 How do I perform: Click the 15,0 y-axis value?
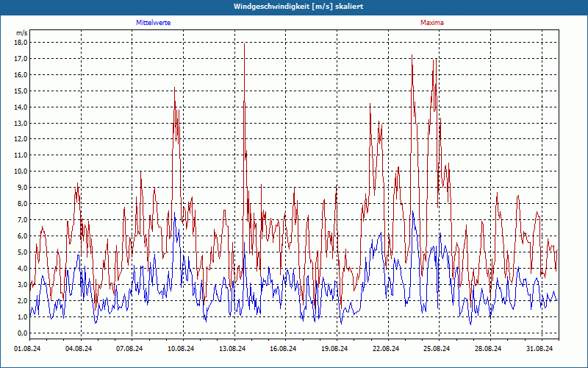click(x=21, y=91)
